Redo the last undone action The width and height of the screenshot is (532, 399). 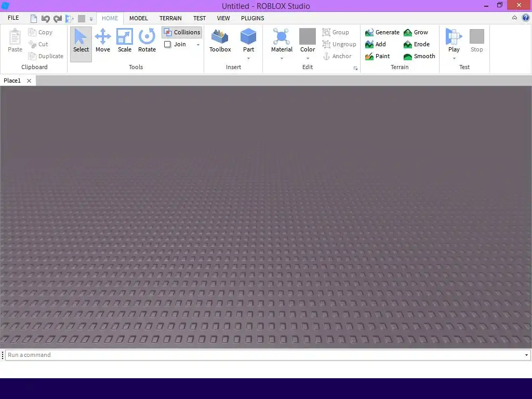(58, 19)
